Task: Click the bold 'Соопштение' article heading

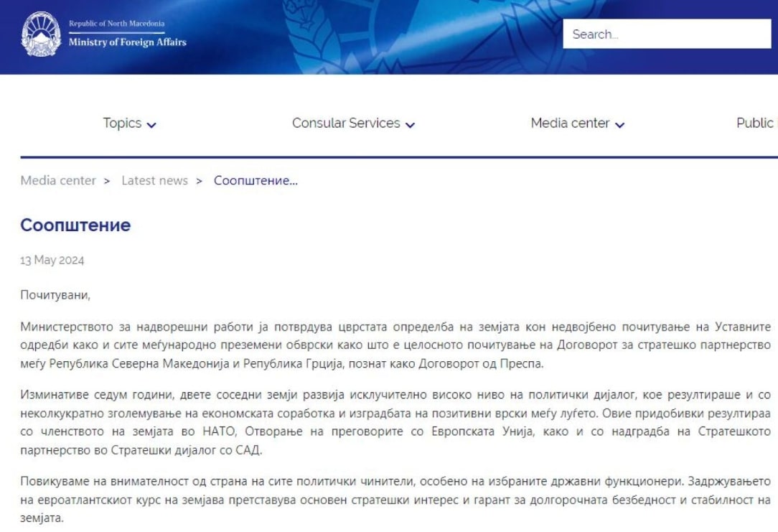Action: 75,225
